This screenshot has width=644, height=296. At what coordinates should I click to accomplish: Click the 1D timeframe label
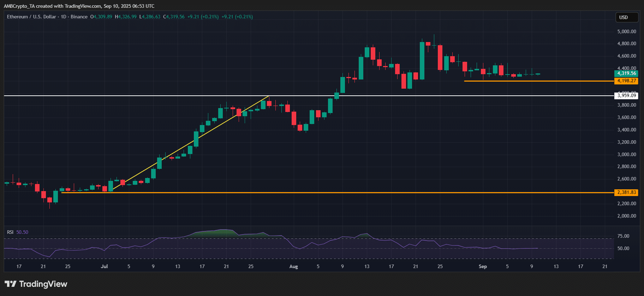coord(64,17)
